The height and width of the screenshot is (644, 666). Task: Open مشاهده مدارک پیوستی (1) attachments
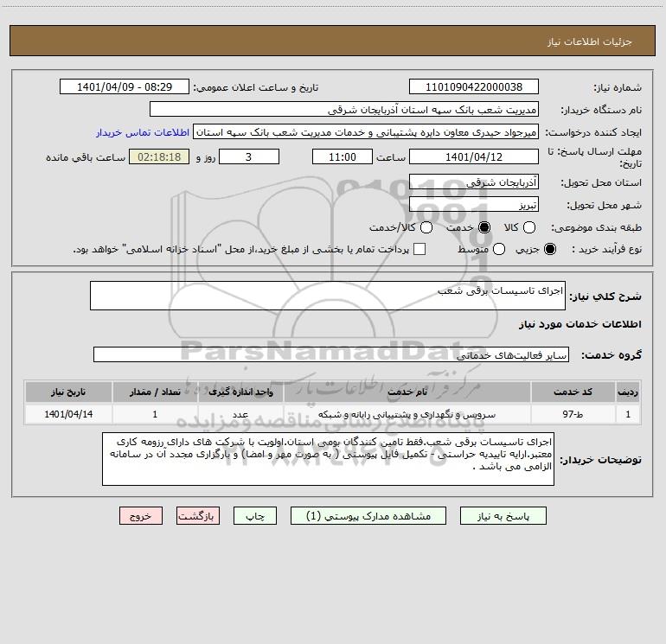368,516
